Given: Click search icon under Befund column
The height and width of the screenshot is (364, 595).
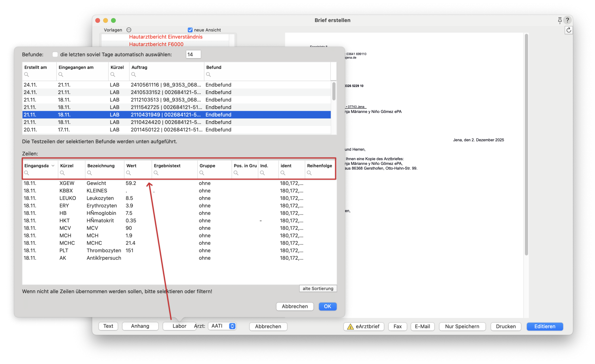Looking at the screenshot, I should pyautogui.click(x=208, y=75).
